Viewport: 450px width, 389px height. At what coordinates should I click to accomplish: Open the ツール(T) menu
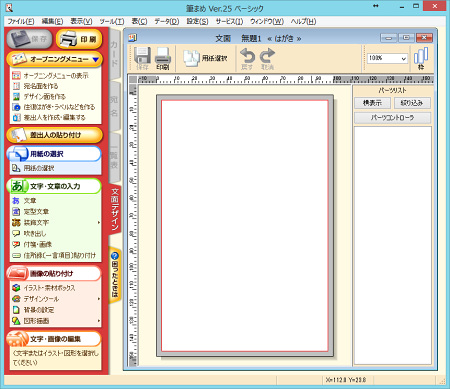pos(112,21)
